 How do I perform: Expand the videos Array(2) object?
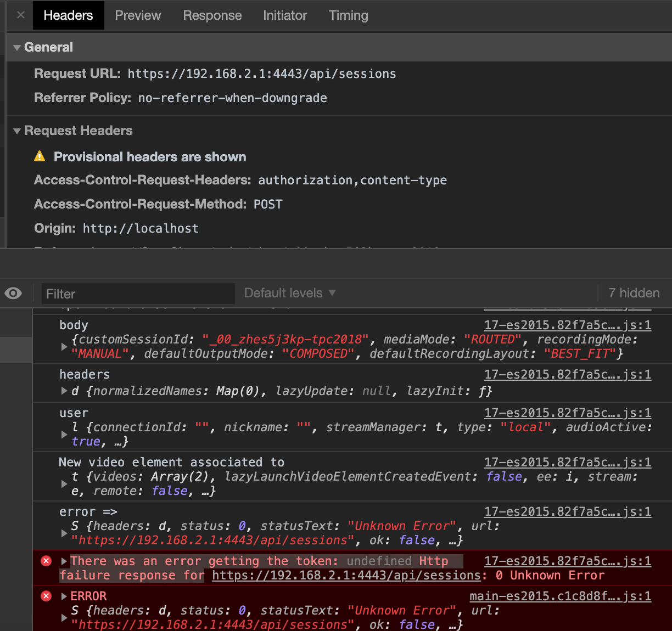coord(64,484)
